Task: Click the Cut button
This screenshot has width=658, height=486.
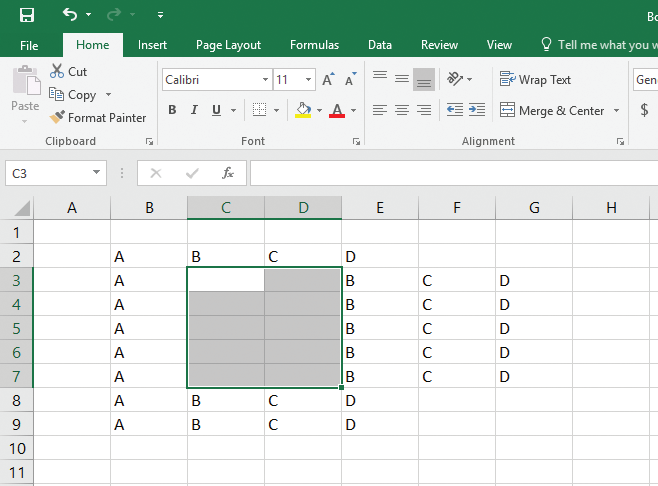Action: point(68,71)
